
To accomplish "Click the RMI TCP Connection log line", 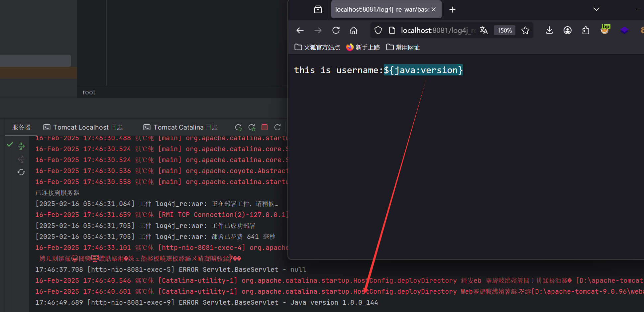I will tap(161, 215).
